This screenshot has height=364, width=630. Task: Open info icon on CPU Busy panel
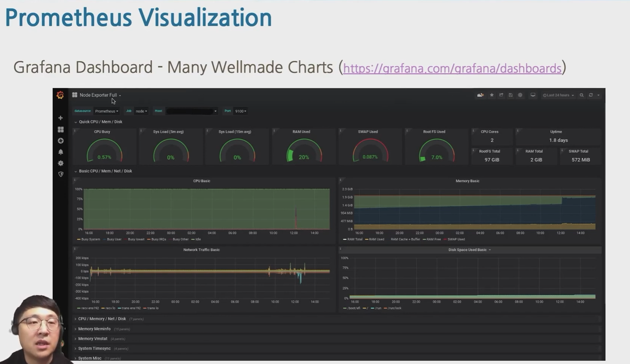click(75, 131)
